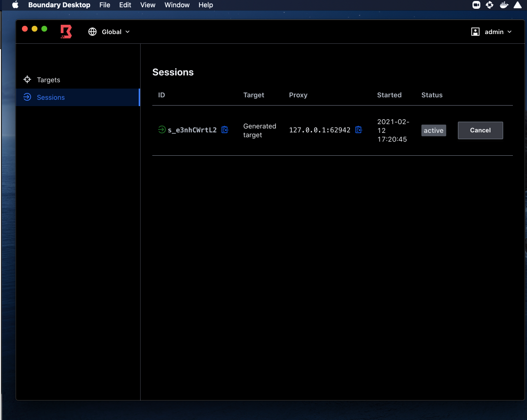The height and width of the screenshot is (420, 527).
Task: Click the Started column header
Action: coord(389,95)
